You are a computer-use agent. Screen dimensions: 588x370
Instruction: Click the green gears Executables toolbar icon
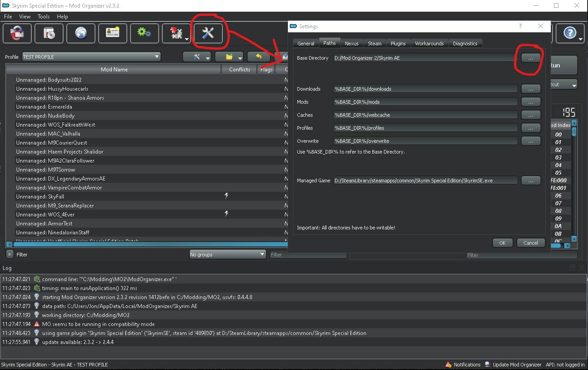point(144,33)
